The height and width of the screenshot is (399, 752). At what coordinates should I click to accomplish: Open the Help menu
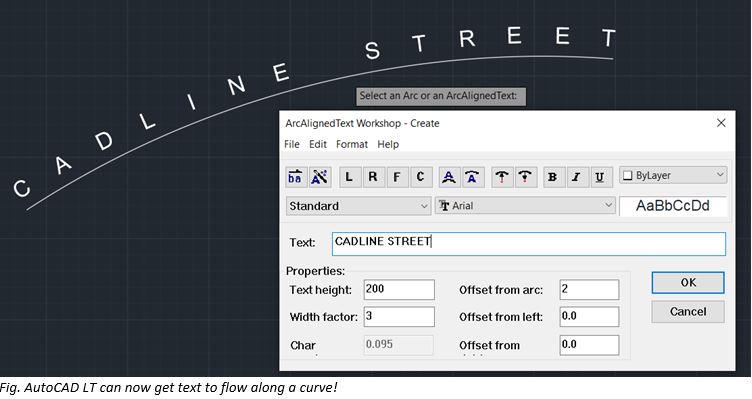click(x=388, y=144)
